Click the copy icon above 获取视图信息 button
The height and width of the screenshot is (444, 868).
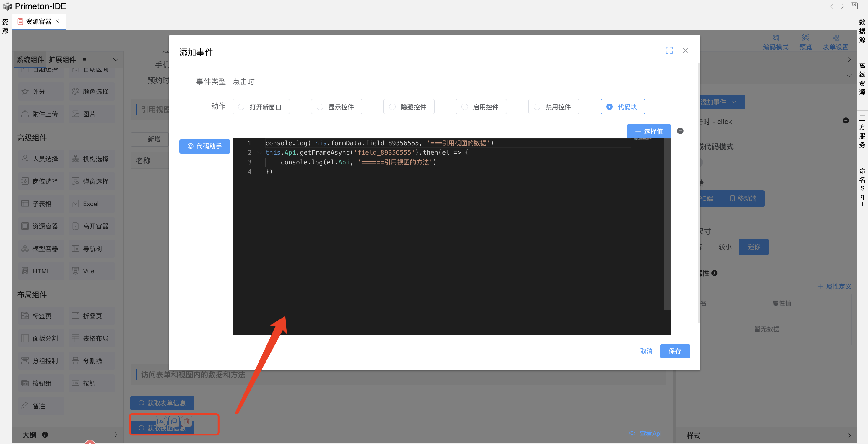[174, 421]
